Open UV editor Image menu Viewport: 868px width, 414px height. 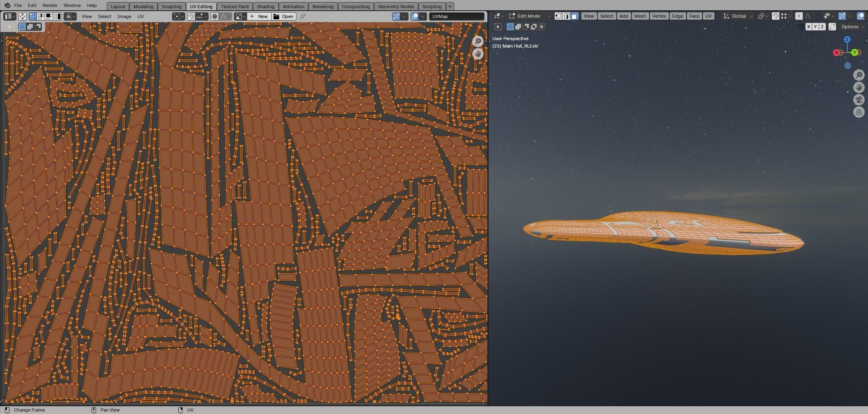click(124, 16)
